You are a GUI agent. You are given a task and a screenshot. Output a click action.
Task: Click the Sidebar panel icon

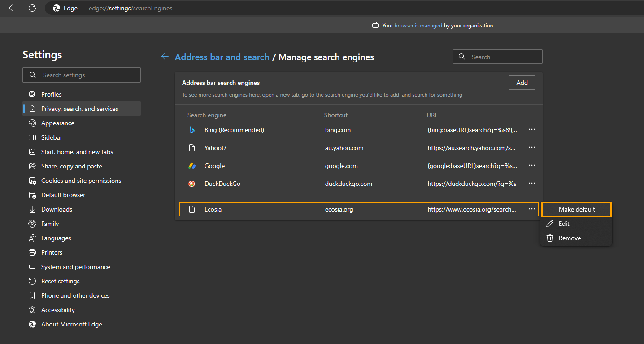pyautogui.click(x=32, y=137)
